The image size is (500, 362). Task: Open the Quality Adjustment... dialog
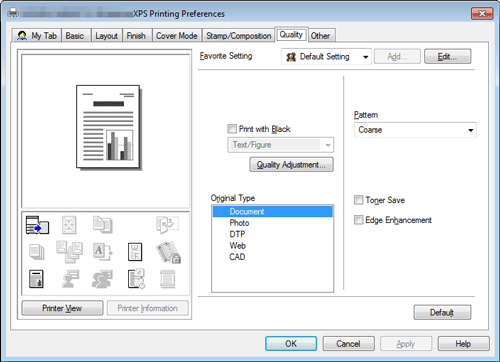[291, 165]
